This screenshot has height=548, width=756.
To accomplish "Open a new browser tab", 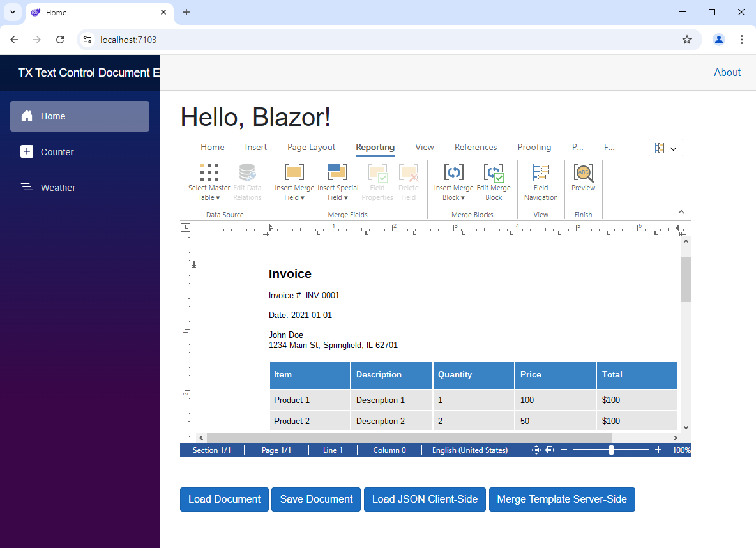I will (186, 12).
